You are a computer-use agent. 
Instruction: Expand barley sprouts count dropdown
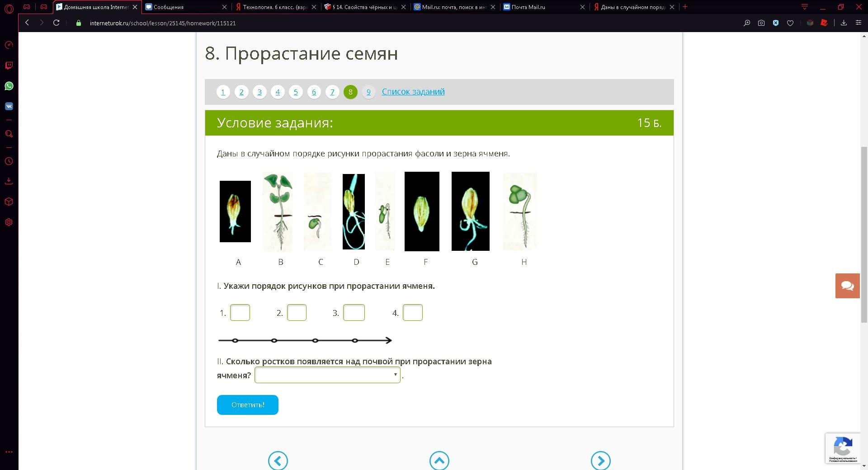pos(327,375)
